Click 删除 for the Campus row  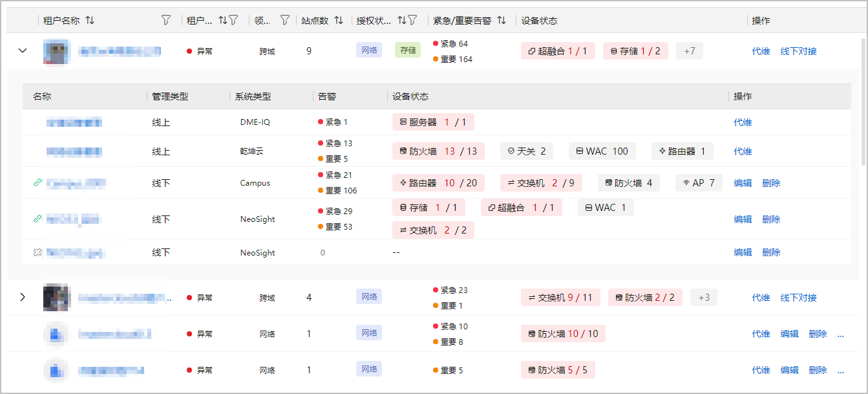tap(771, 183)
